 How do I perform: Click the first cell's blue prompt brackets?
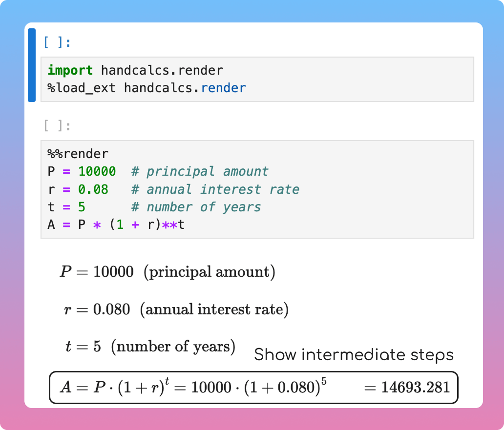tap(57, 42)
